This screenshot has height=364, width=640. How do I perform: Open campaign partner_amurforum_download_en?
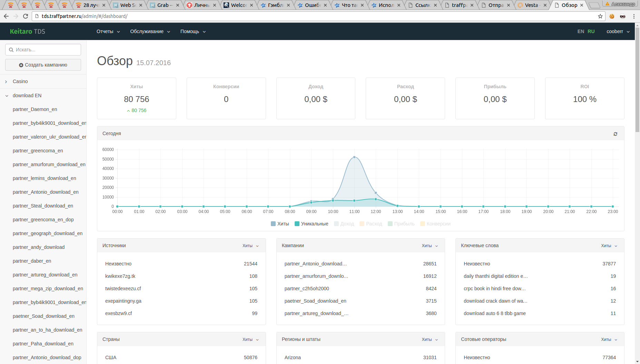[49, 164]
